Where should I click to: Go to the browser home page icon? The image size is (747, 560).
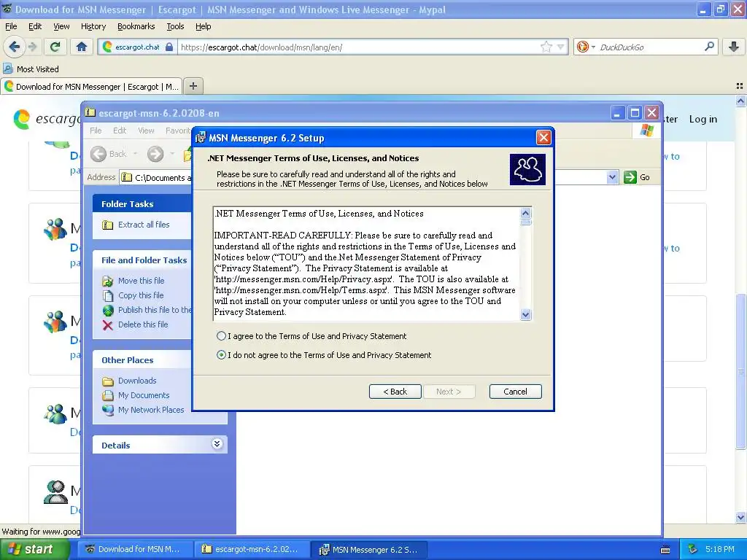pyautogui.click(x=82, y=47)
